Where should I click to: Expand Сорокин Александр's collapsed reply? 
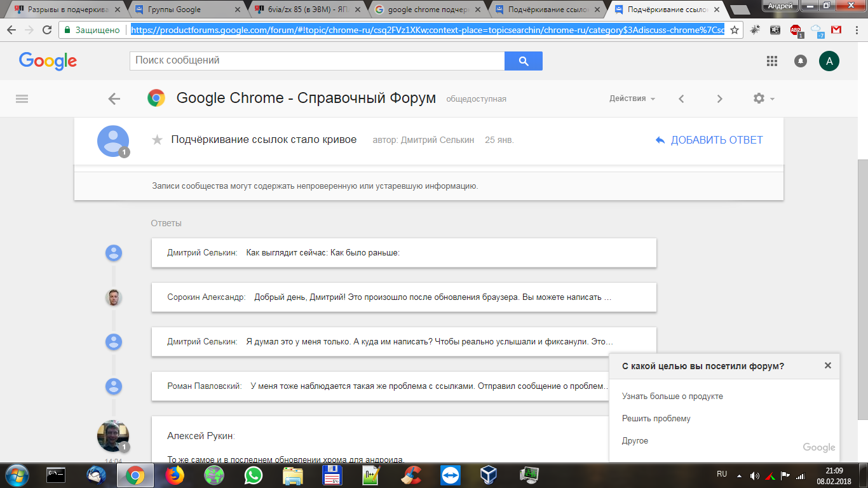coord(403,297)
